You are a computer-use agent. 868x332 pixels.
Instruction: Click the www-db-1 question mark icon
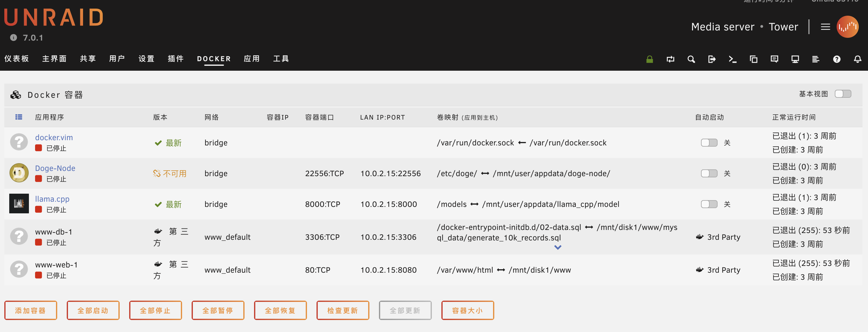[x=19, y=236]
